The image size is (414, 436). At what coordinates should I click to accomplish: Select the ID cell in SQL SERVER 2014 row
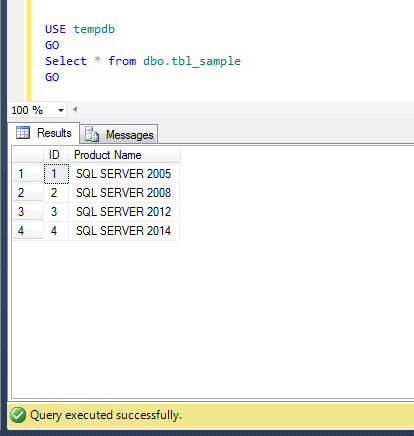(56, 230)
